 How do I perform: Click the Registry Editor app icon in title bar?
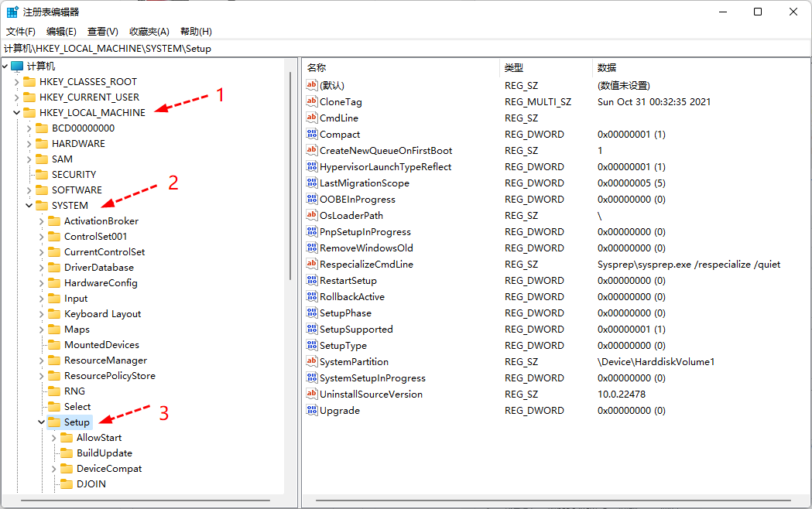(x=13, y=12)
